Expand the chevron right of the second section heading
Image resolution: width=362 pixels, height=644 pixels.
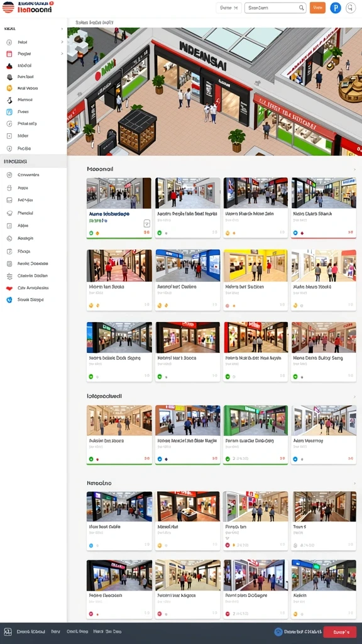tap(354, 397)
